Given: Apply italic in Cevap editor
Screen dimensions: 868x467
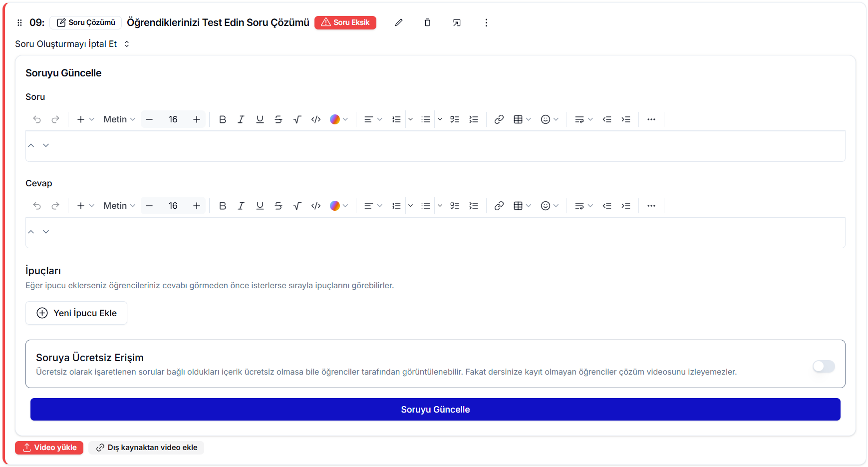Looking at the screenshot, I should click(x=241, y=206).
